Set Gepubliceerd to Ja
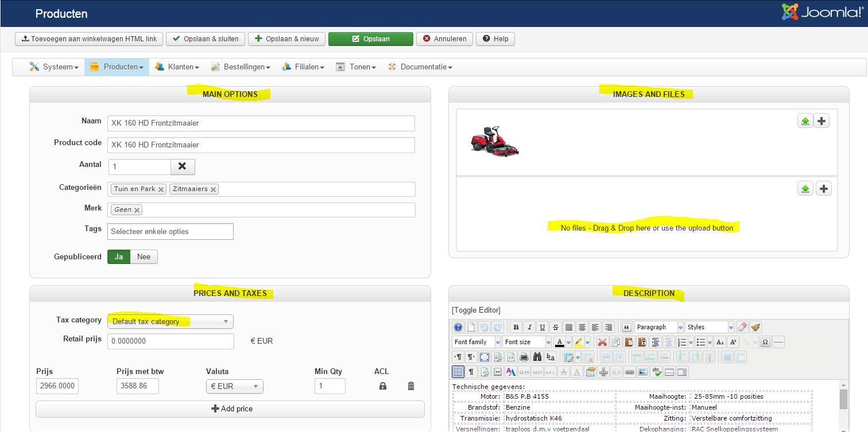868x432 pixels. [x=119, y=256]
